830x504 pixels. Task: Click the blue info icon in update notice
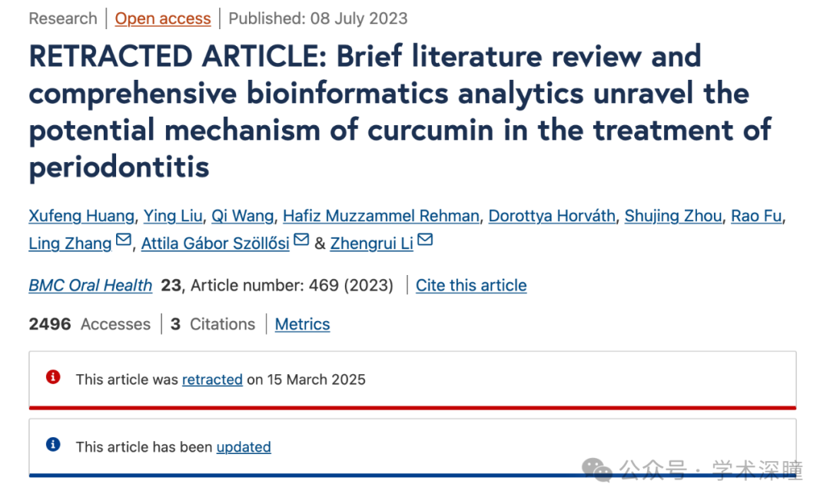(53, 444)
